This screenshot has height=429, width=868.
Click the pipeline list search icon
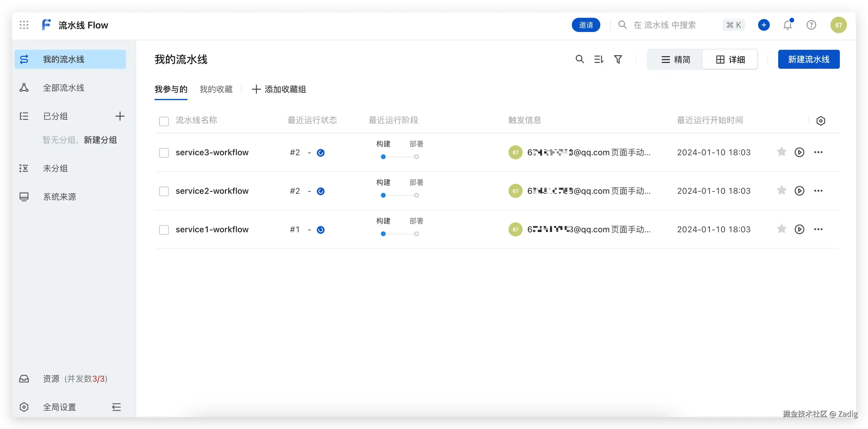(x=580, y=59)
